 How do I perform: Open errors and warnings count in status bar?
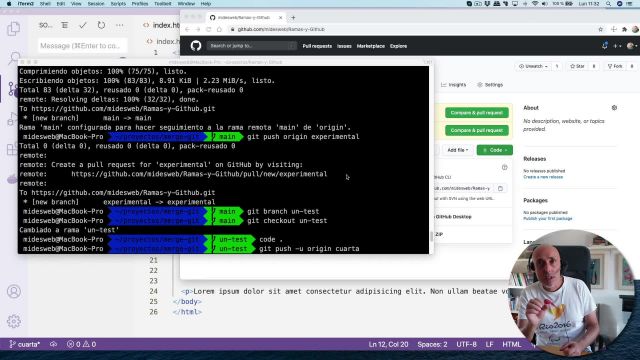82,344
